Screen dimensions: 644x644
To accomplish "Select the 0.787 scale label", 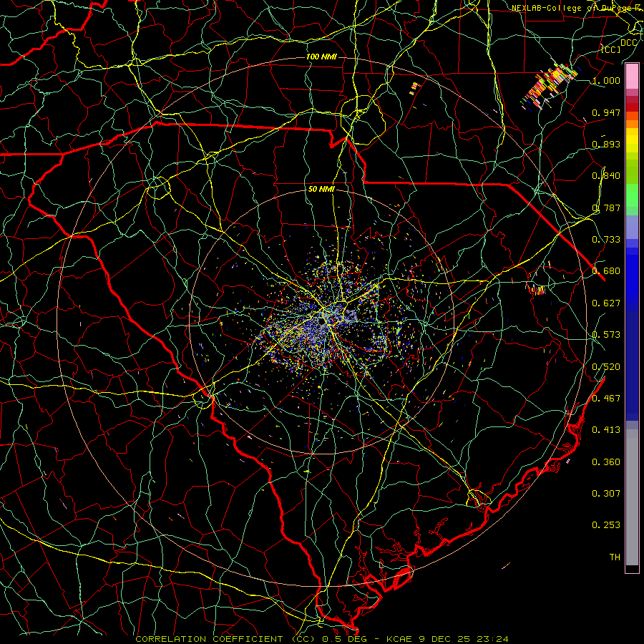I will pyautogui.click(x=606, y=208).
